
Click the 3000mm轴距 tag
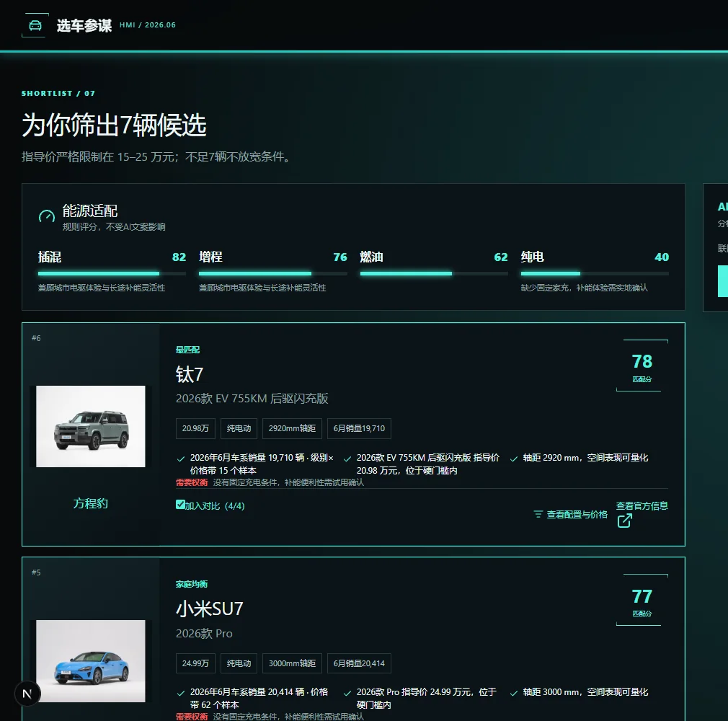click(x=292, y=663)
